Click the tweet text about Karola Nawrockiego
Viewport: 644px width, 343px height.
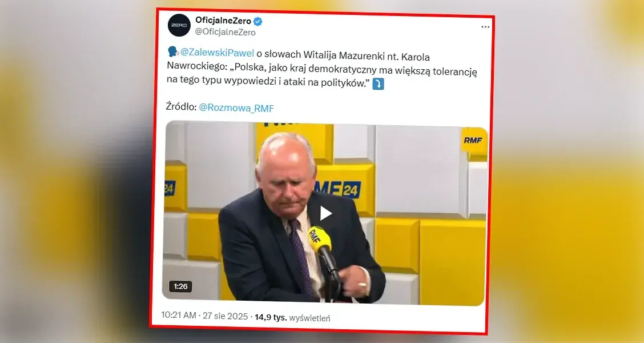(x=322, y=69)
